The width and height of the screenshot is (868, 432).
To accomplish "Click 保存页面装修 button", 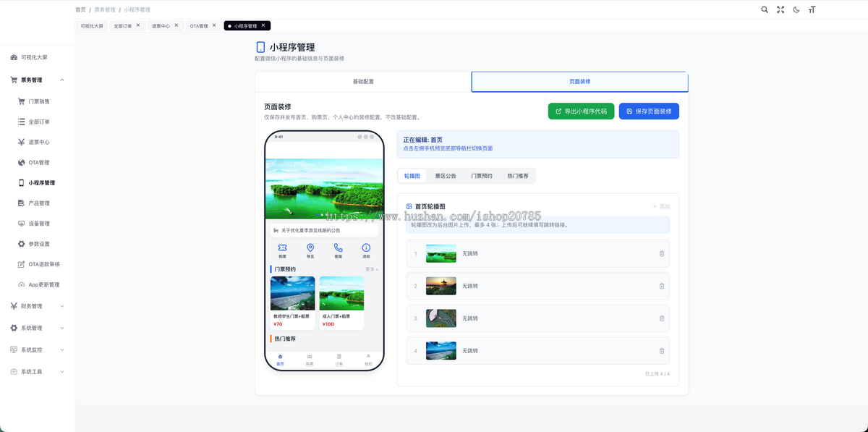I will (x=649, y=111).
